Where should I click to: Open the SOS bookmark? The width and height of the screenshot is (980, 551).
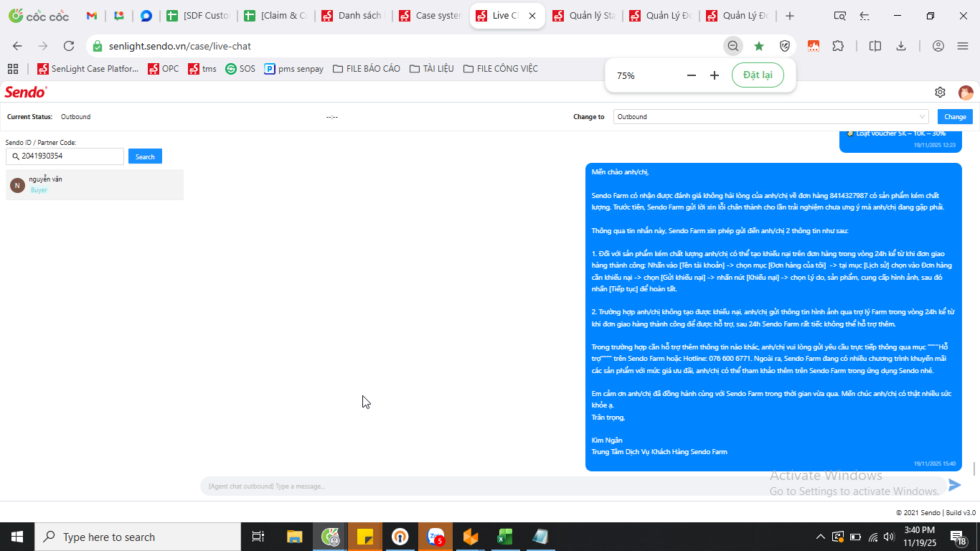[240, 69]
